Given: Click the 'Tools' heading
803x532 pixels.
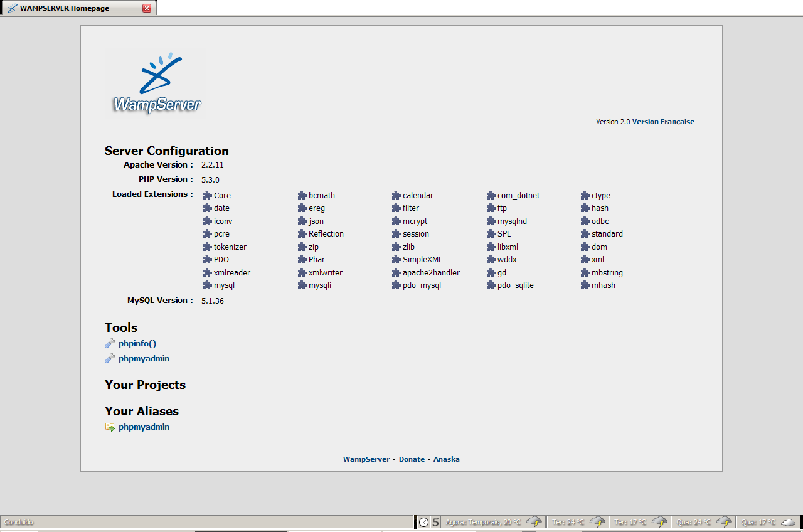Looking at the screenshot, I should click(121, 327).
